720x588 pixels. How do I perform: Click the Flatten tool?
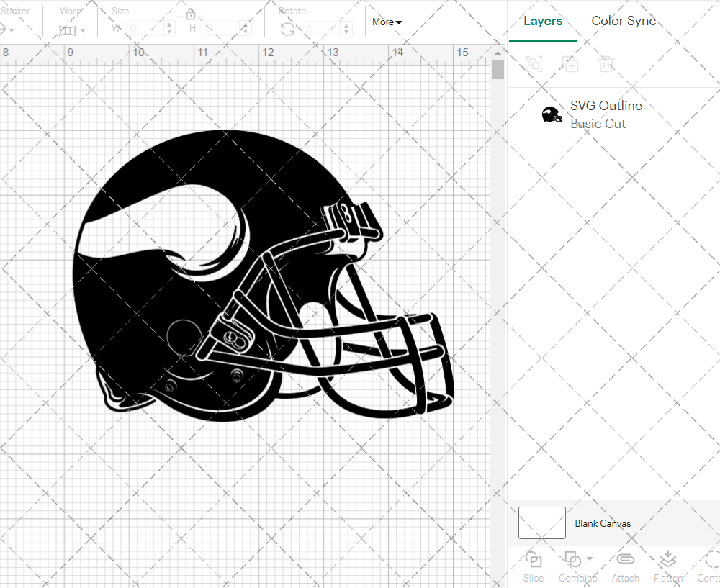tap(668, 567)
